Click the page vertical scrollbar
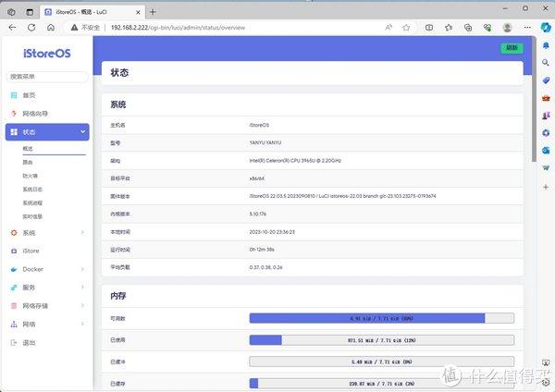The height and width of the screenshot is (392, 555). 534,100
